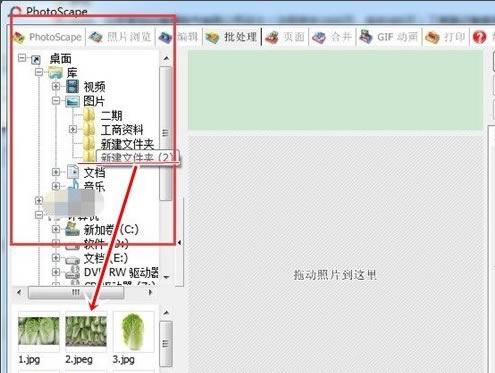
Task: Click the 图片 library icon
Action: (72, 101)
